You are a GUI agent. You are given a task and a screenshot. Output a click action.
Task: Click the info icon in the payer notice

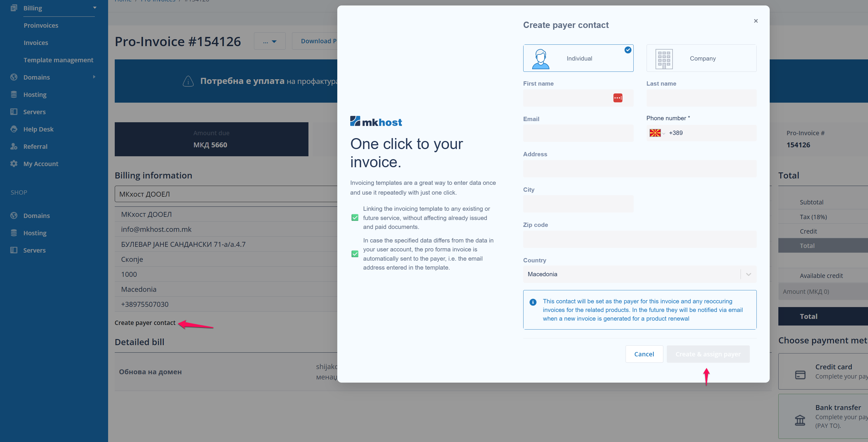click(533, 302)
